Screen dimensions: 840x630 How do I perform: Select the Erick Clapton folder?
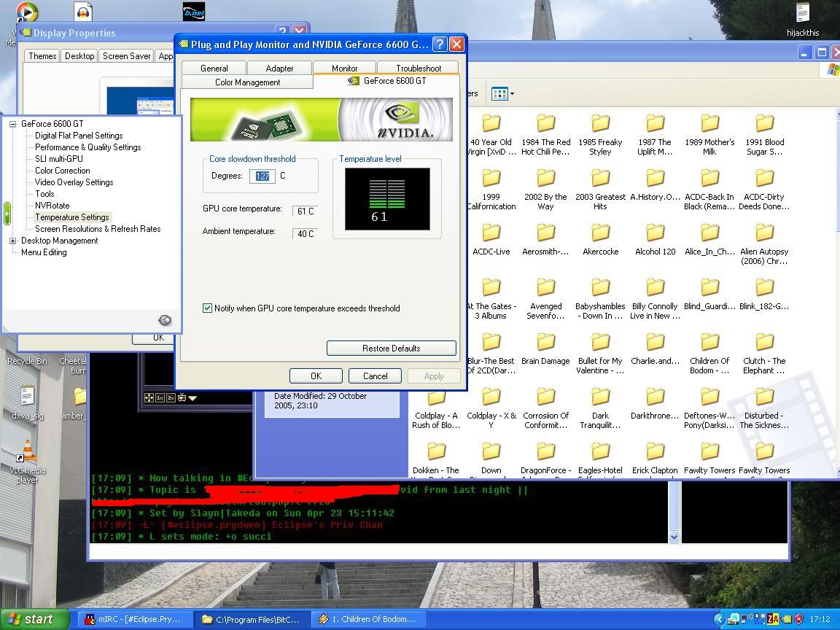tap(656, 459)
